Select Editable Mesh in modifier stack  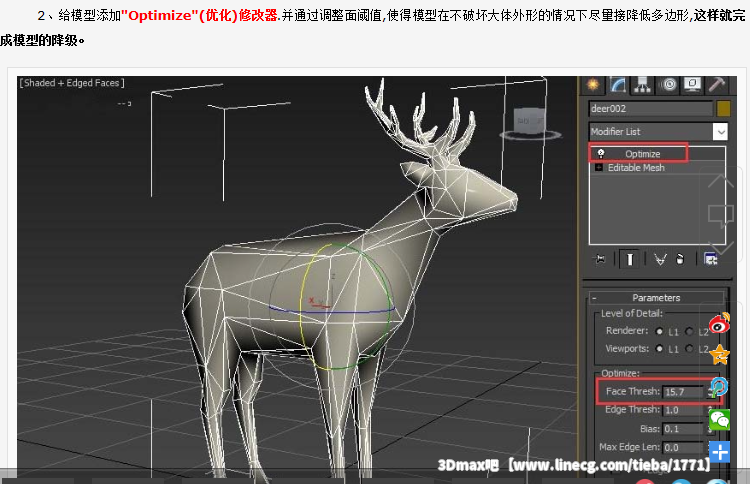(x=636, y=168)
